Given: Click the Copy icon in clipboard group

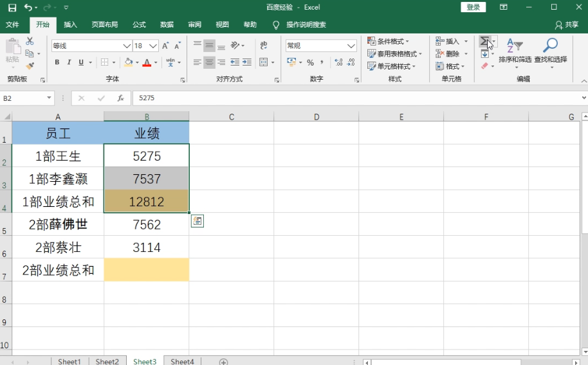Looking at the screenshot, I should point(30,53).
